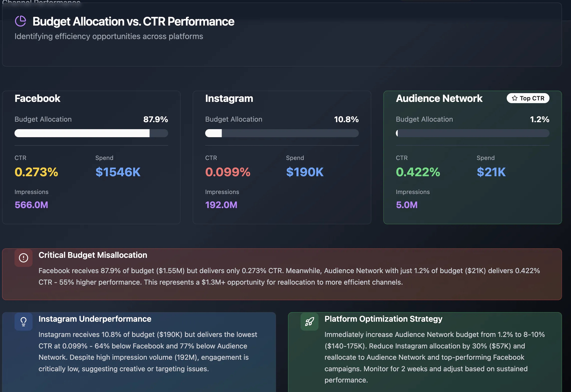Click the $190K spend figure
The width and height of the screenshot is (571, 392).
(x=305, y=172)
